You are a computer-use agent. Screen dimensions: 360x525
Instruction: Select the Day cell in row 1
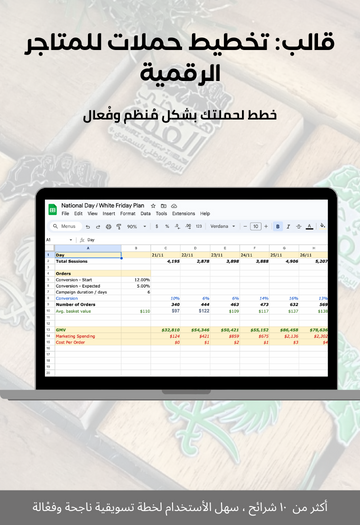pos(88,255)
